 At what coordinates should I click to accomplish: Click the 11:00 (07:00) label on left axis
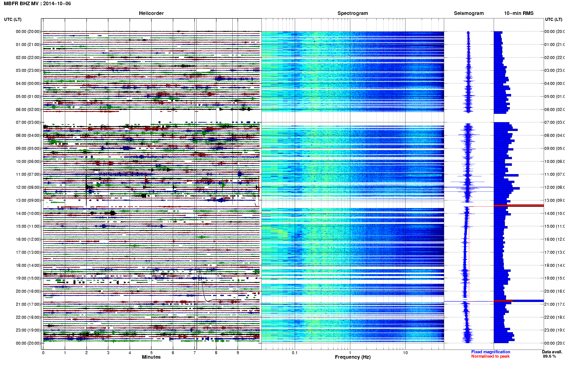click(x=28, y=174)
